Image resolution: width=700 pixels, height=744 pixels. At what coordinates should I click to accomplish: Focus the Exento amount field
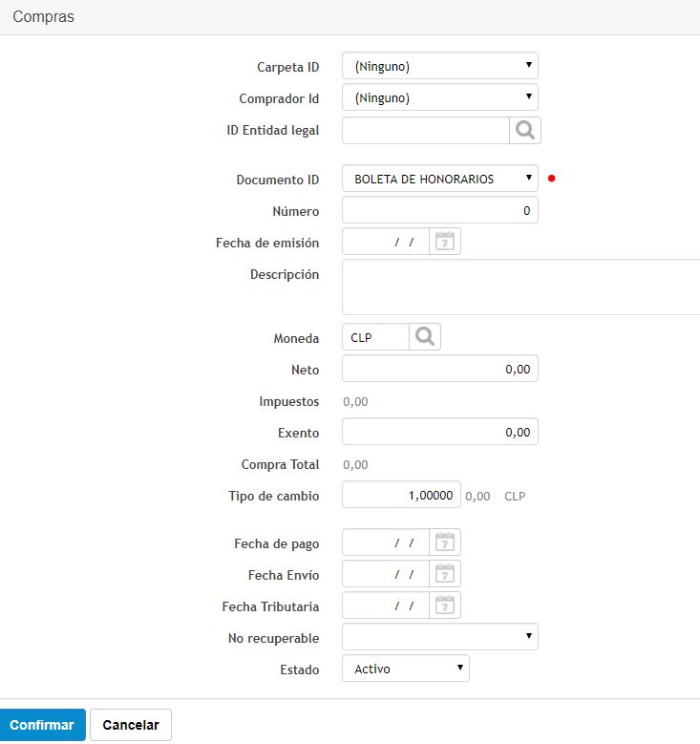440,432
